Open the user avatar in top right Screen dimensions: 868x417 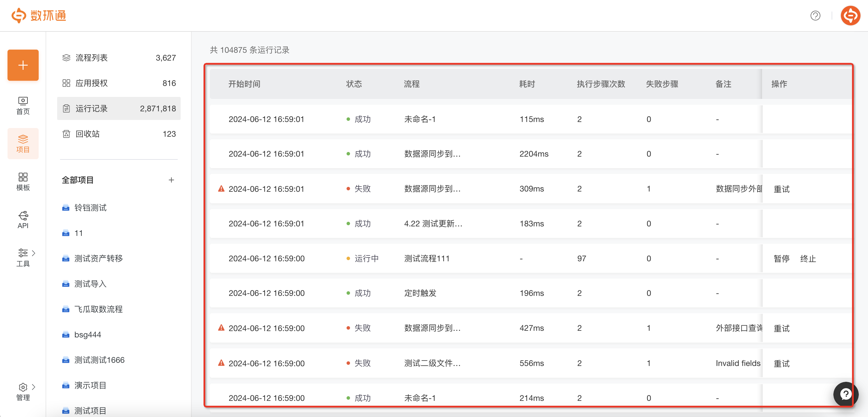850,16
